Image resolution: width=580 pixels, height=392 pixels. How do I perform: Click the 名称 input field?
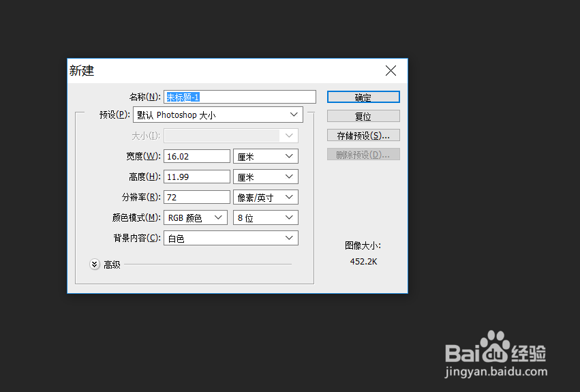click(x=240, y=97)
